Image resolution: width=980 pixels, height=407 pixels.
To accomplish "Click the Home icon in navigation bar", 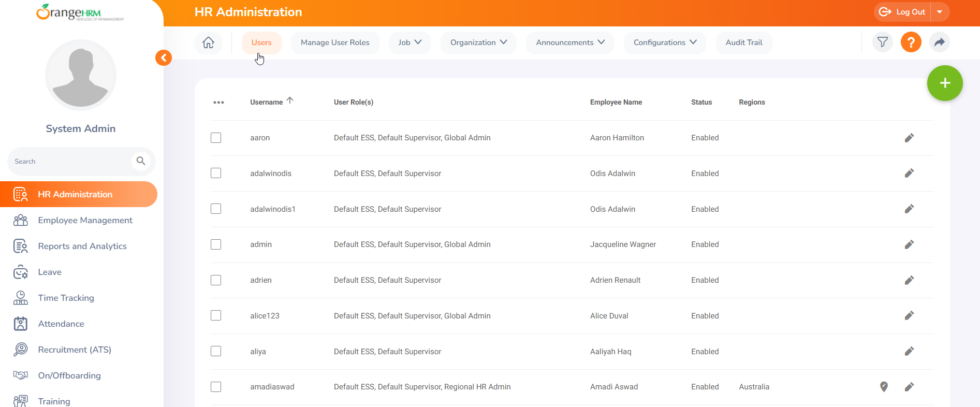I will point(208,42).
